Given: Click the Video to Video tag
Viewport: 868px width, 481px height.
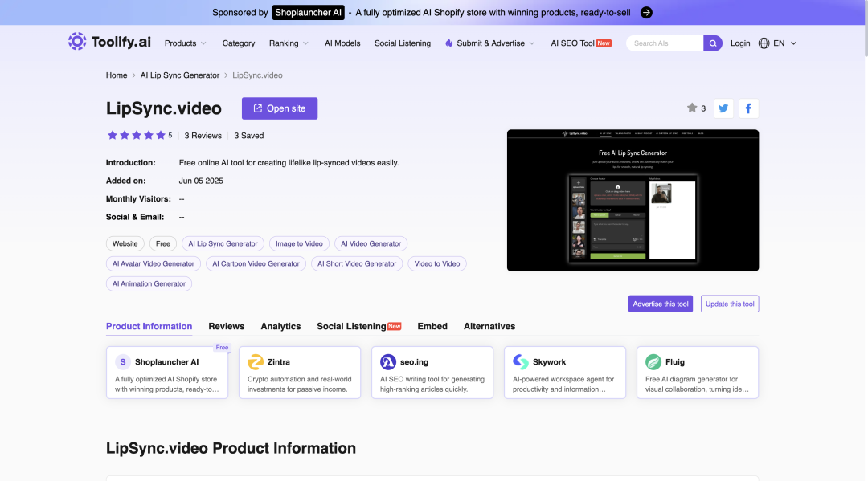Looking at the screenshot, I should coord(437,263).
